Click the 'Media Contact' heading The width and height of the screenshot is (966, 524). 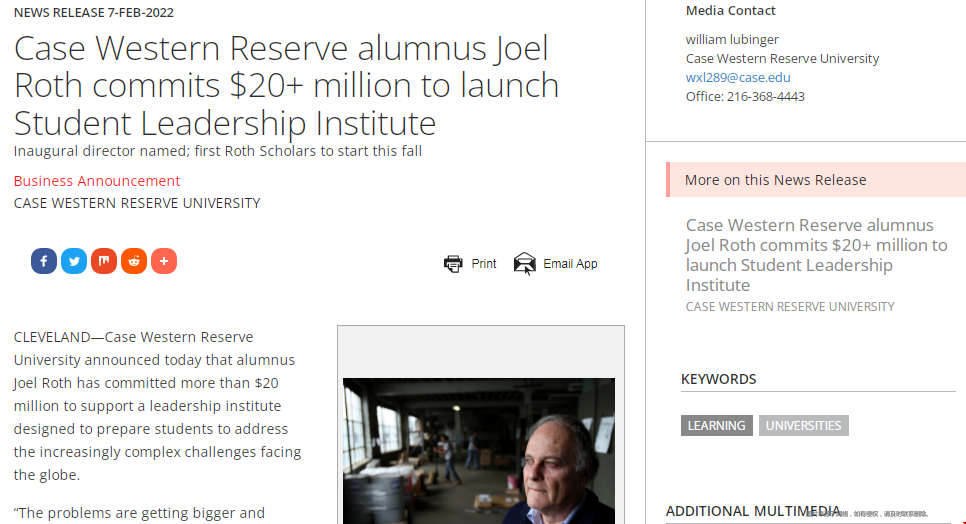pos(730,10)
